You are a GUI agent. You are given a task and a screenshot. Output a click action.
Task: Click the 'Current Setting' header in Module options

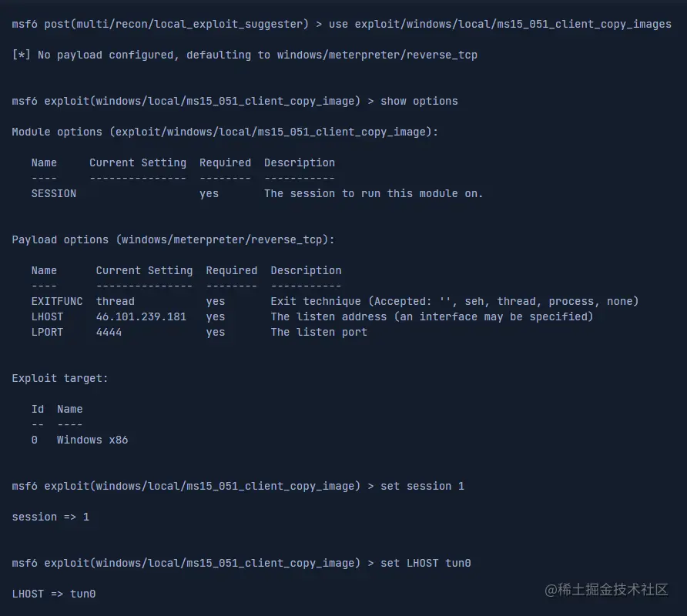[138, 163]
